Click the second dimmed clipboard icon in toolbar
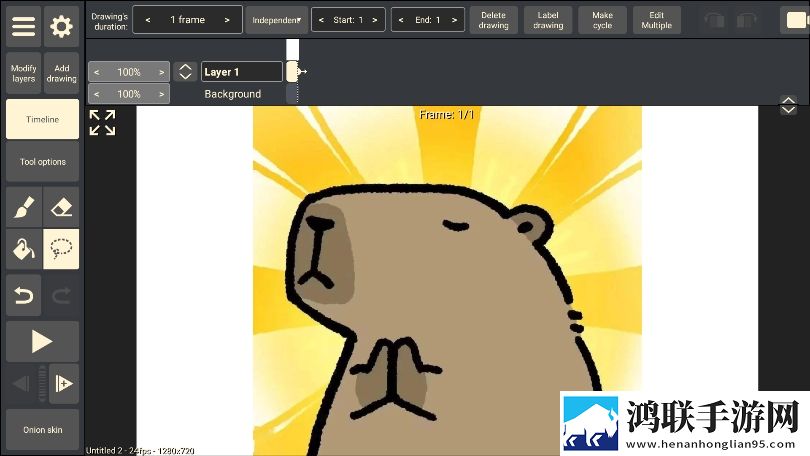The image size is (810, 456). point(746,21)
